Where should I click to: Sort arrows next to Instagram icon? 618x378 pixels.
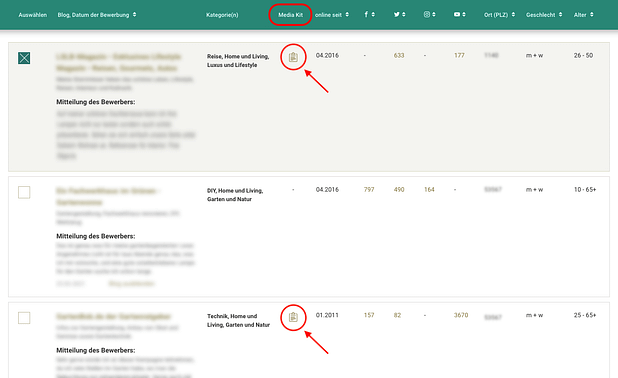(x=434, y=15)
